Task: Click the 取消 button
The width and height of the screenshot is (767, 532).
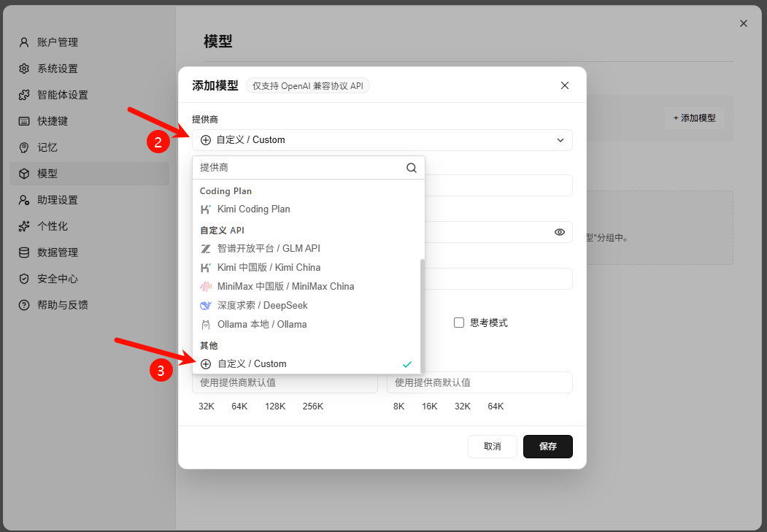Action: tap(492, 447)
